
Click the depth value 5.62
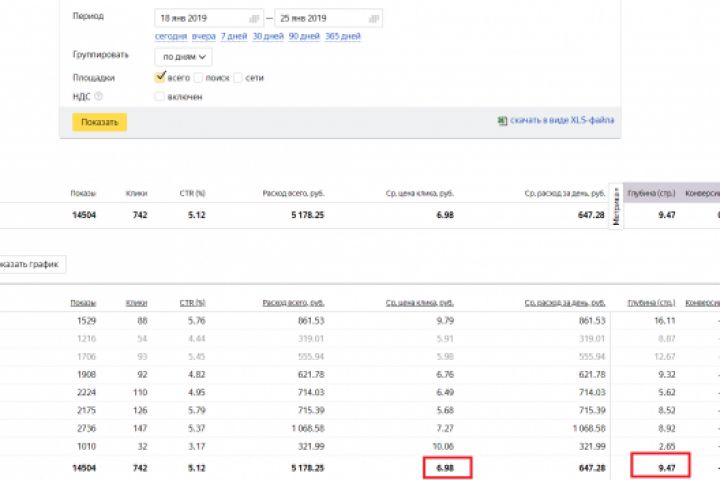667,392
